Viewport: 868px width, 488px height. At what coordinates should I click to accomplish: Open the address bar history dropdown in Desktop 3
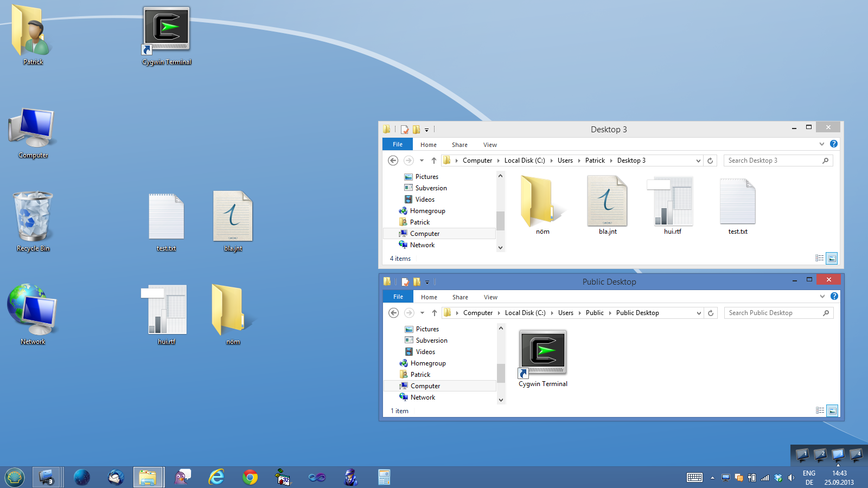pos(698,160)
